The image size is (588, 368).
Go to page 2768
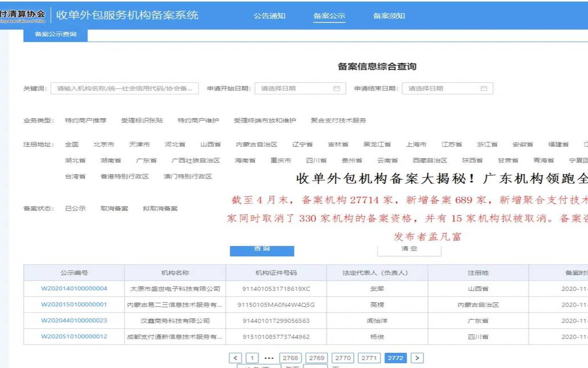(290, 358)
